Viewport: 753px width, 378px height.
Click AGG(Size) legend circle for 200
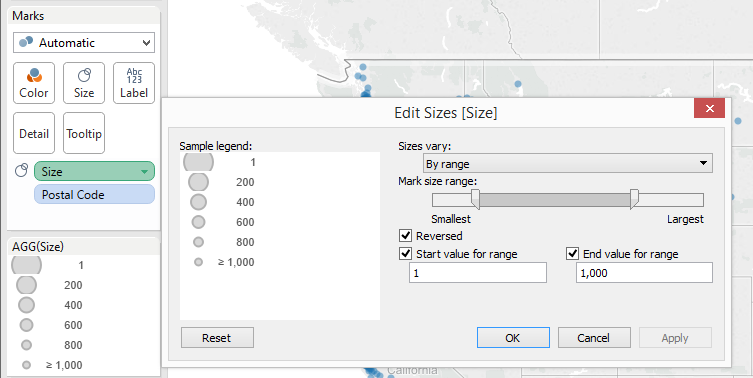tap(26, 285)
